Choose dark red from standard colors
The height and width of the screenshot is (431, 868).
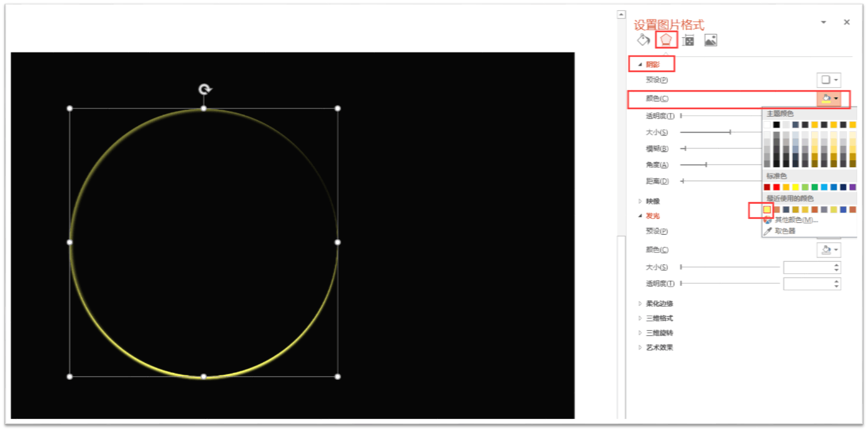point(767,187)
